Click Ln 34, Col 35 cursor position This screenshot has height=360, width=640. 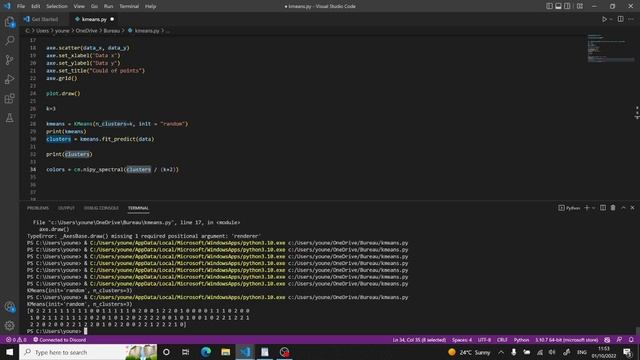(419, 340)
